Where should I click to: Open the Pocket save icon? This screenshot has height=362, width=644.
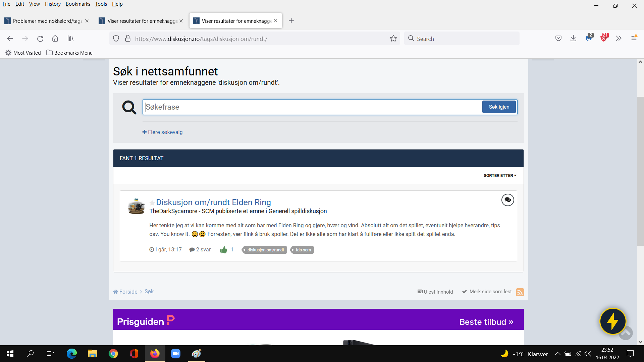pyautogui.click(x=558, y=39)
